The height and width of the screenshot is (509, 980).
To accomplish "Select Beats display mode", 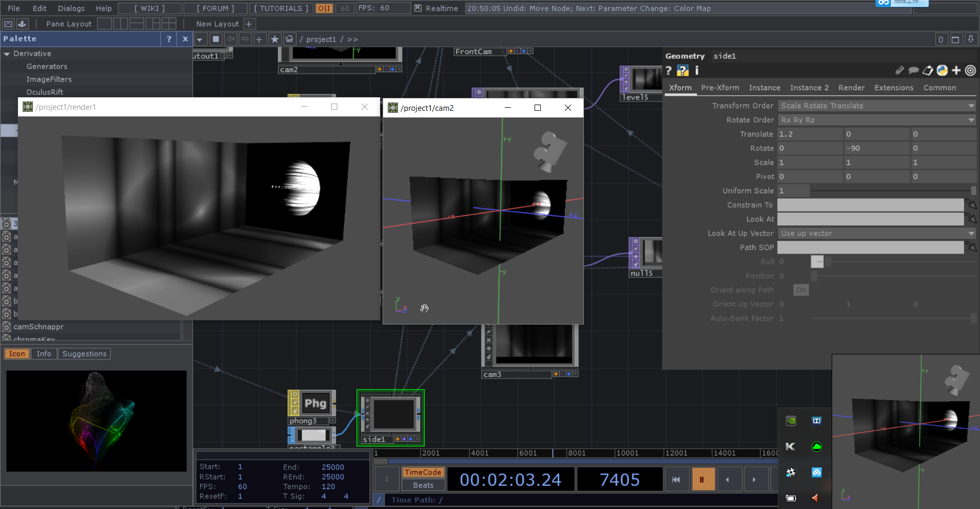I will (x=422, y=485).
